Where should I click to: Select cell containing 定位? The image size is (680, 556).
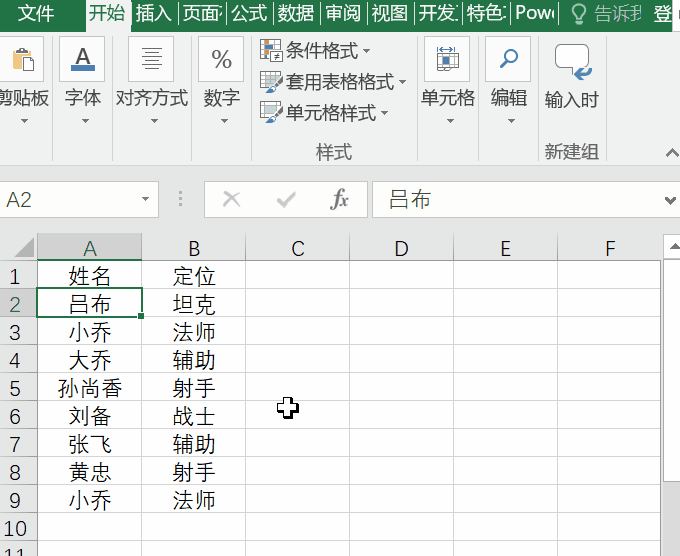coord(193,276)
